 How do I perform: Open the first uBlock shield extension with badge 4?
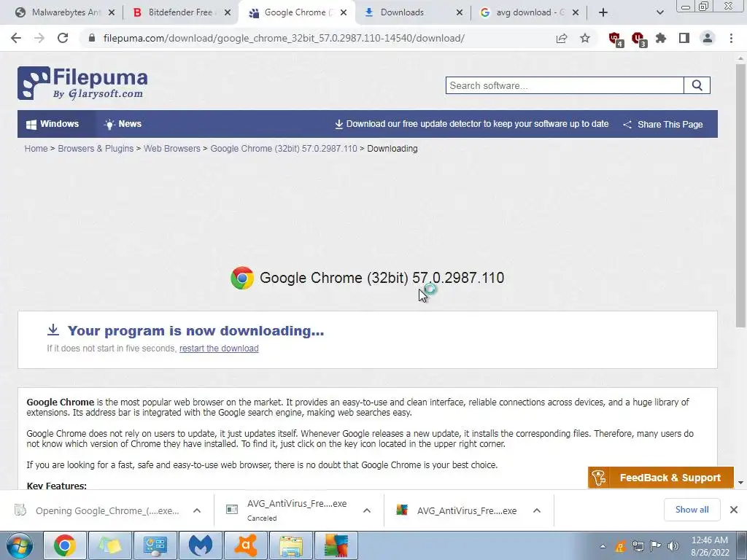(615, 39)
